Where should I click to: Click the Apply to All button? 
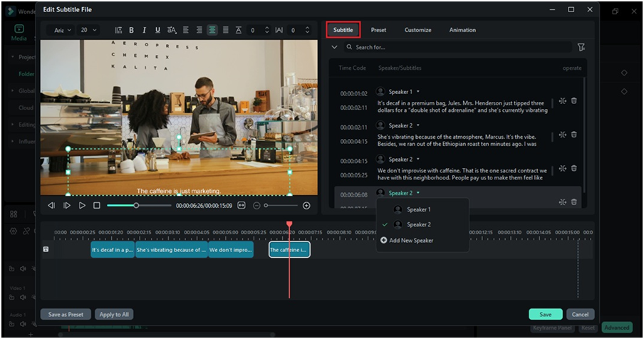pos(114,314)
